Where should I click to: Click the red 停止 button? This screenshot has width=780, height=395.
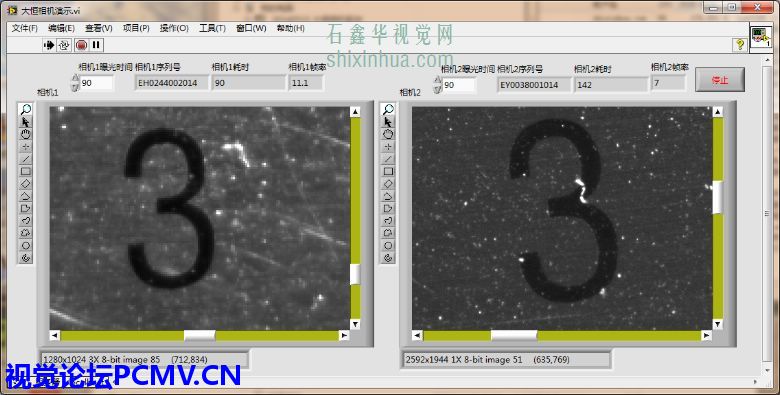point(720,80)
